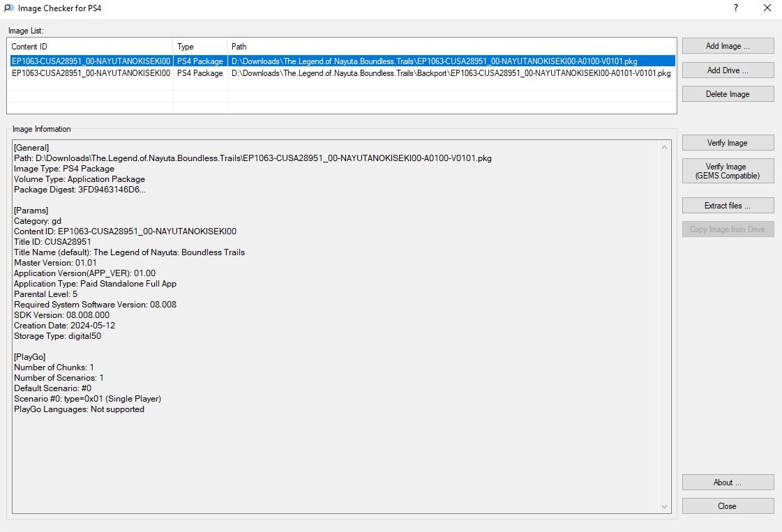Click the Volume Type: Application Package line
This screenshot has width=782, height=532.
coord(80,179)
